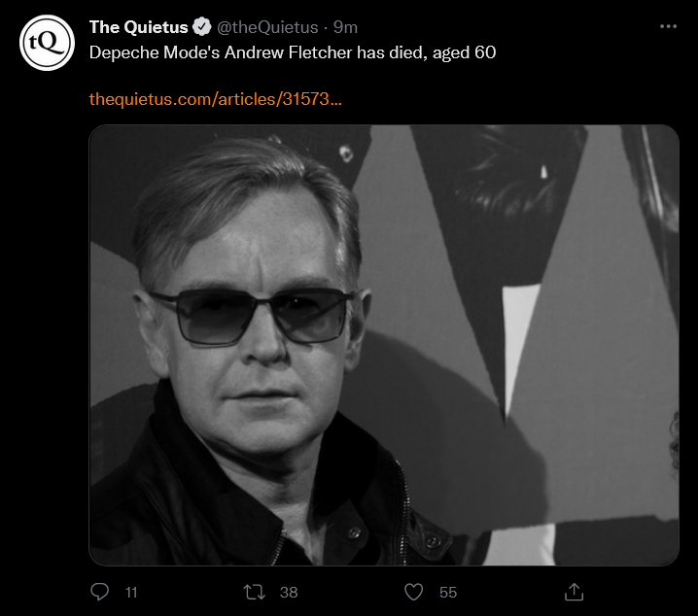The image size is (698, 616).
Task: Follow the thequietus.com/articles link
Action: 215,99
